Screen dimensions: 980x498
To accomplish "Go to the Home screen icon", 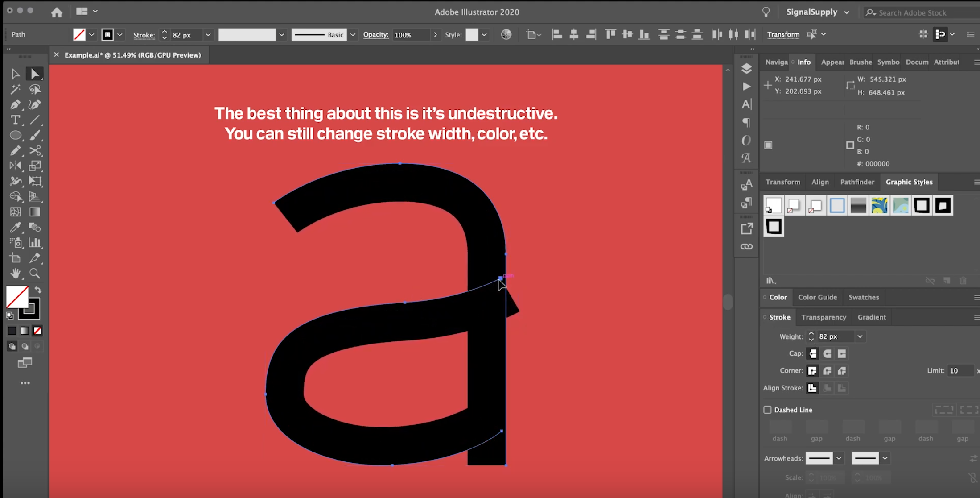I will [x=57, y=12].
